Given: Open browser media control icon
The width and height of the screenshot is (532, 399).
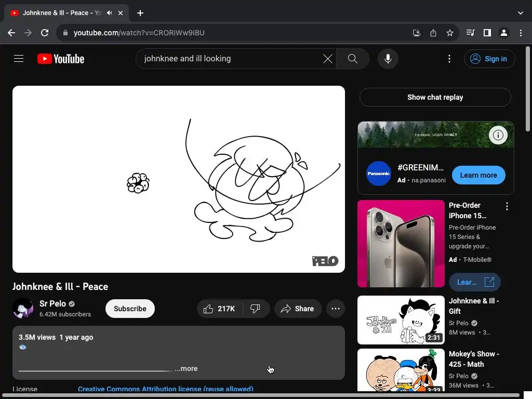Looking at the screenshot, I should (470, 33).
